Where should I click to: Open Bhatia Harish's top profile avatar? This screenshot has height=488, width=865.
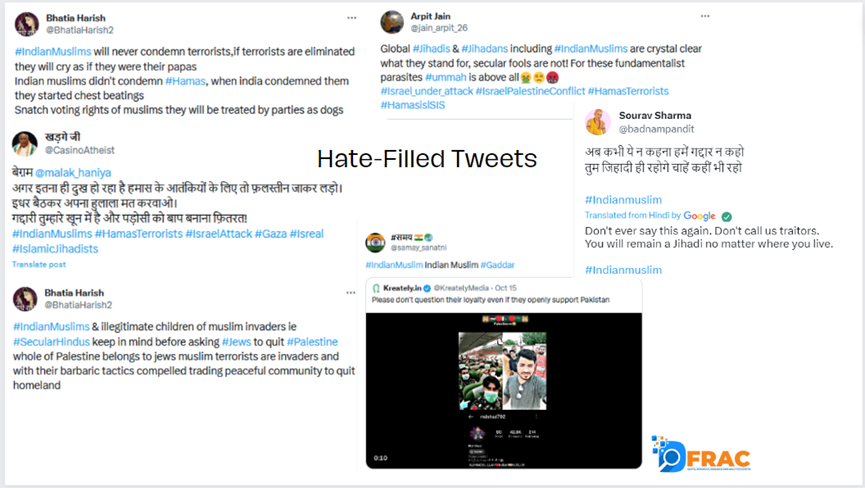(x=26, y=24)
